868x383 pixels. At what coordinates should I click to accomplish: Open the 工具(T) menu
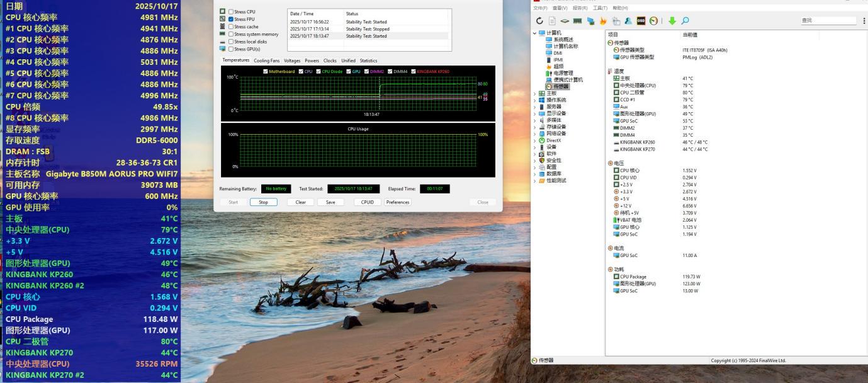click(x=601, y=8)
